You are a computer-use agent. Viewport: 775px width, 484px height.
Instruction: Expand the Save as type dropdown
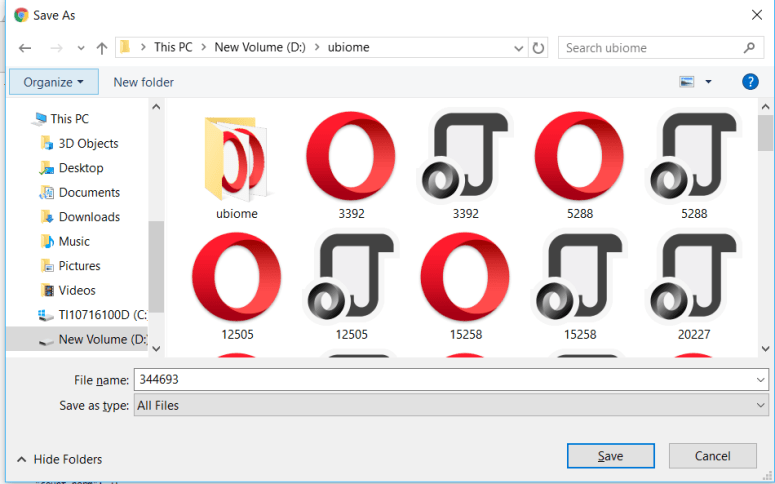760,406
